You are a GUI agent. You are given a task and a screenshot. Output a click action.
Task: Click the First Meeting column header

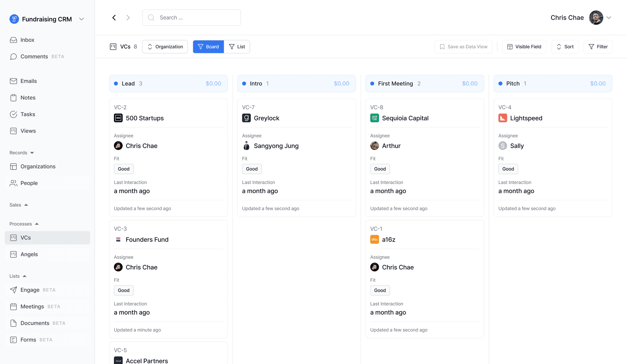pos(425,84)
